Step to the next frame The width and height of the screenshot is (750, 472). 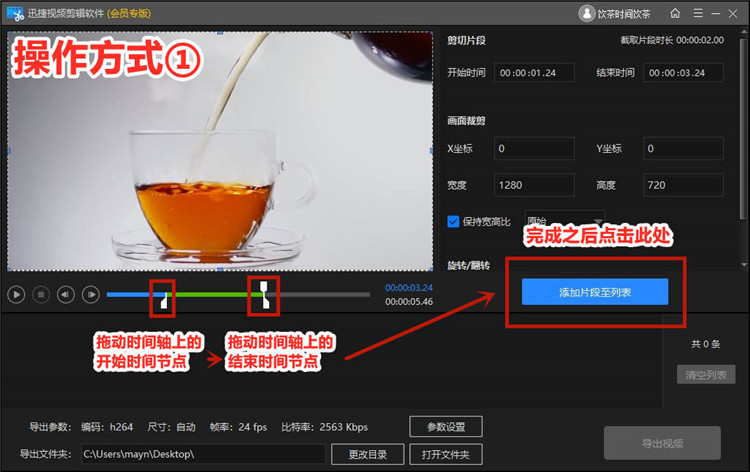click(91, 295)
